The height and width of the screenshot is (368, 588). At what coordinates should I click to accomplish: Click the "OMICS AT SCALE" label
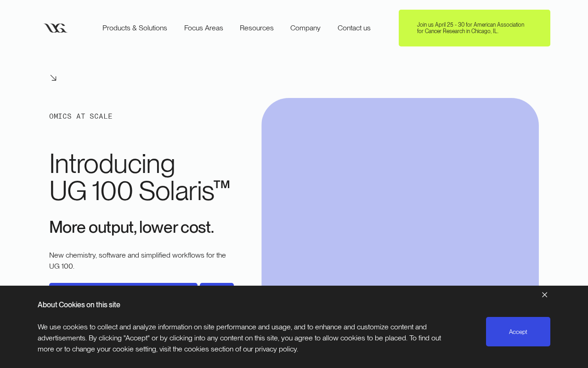tap(81, 116)
